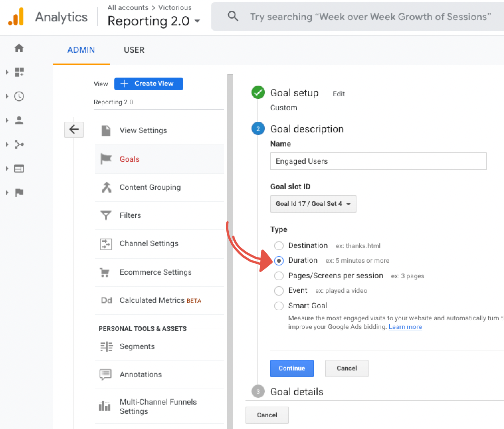Open the Realtime clock icon
Image resolution: width=504 pixels, height=429 pixels.
[x=19, y=96]
